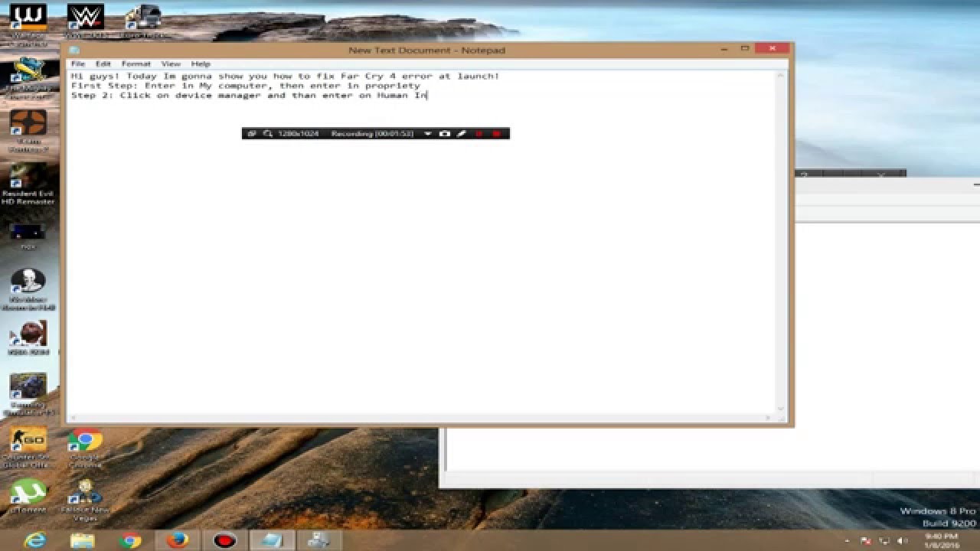
Task: Click the recording bar window target icon
Action: tap(251, 134)
